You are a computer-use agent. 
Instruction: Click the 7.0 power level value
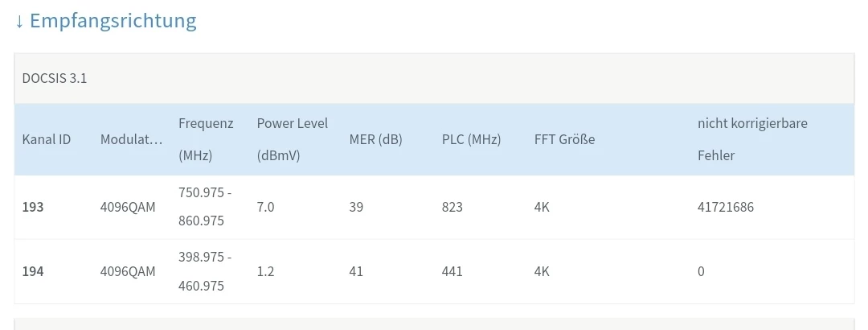(x=265, y=207)
